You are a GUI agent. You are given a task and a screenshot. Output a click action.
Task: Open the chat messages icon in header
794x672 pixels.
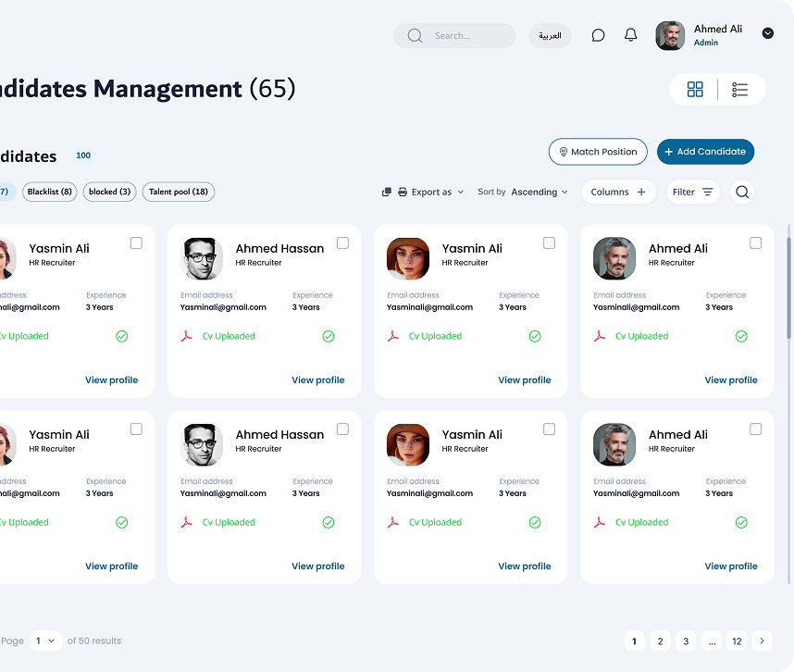(598, 35)
